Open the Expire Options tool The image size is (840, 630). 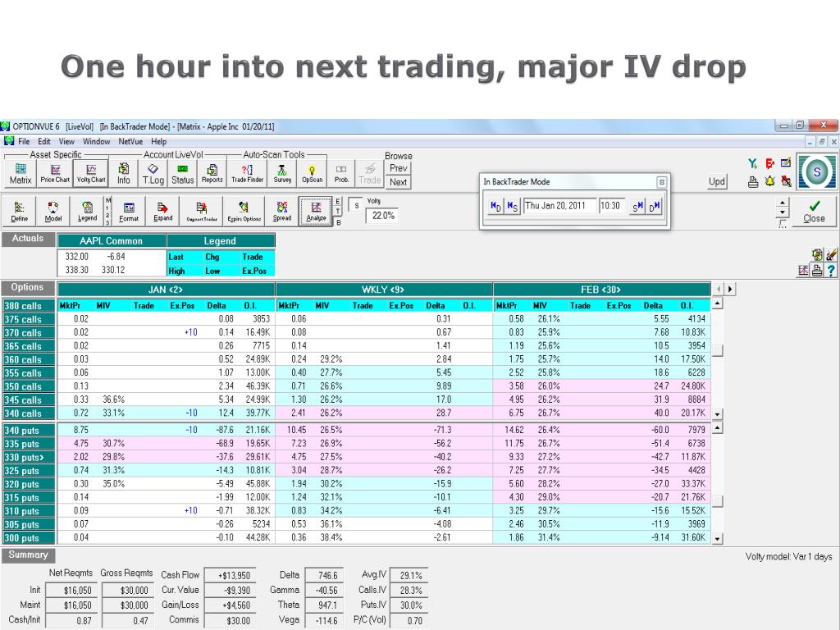(x=244, y=212)
